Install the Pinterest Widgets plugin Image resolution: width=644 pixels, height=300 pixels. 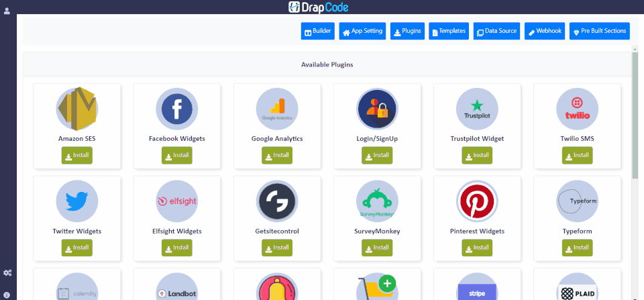pyautogui.click(x=477, y=248)
